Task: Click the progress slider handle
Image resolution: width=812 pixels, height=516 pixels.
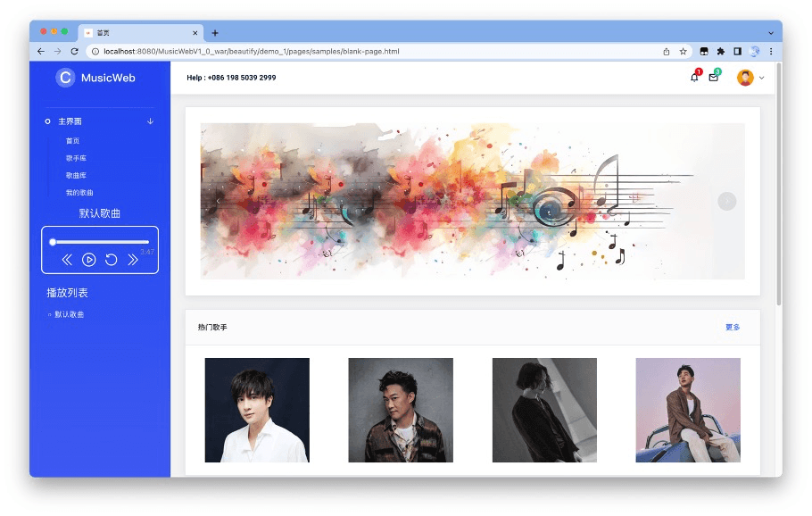Action: pyautogui.click(x=53, y=242)
